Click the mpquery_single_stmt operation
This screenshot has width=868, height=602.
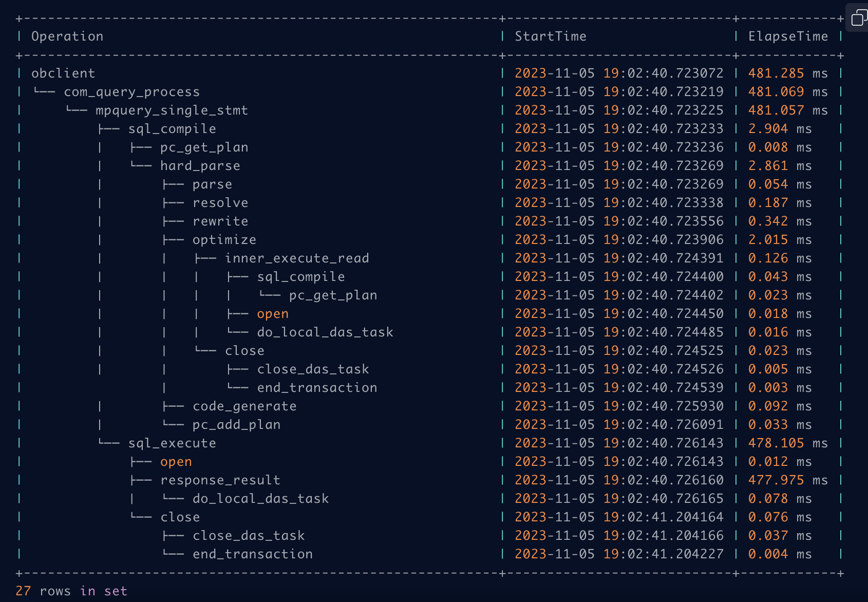172,110
